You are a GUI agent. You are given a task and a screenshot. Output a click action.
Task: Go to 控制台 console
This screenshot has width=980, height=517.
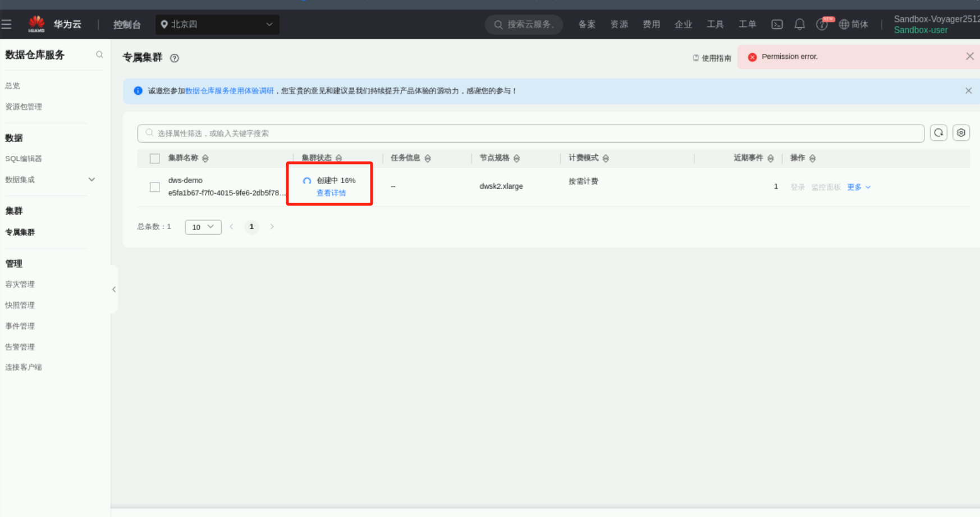127,24
